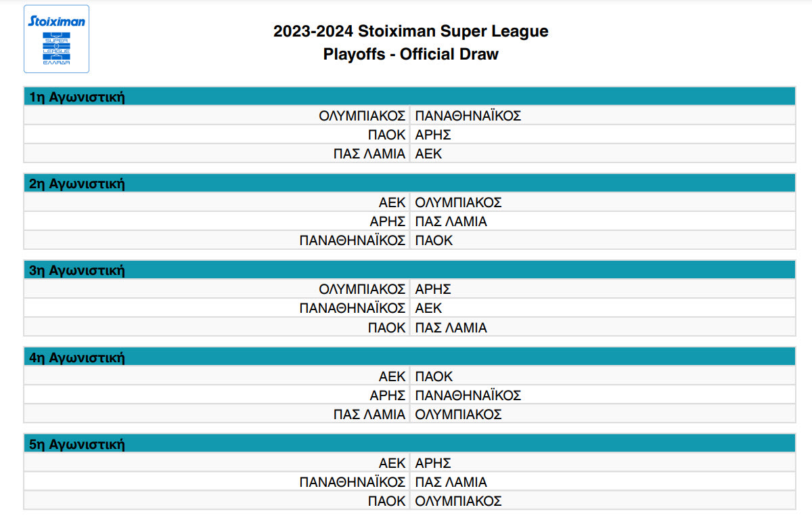Viewport: 812px width, 518px height.
Task: Click the Playoffs - Official Draw subtitle
Action: 411,55
